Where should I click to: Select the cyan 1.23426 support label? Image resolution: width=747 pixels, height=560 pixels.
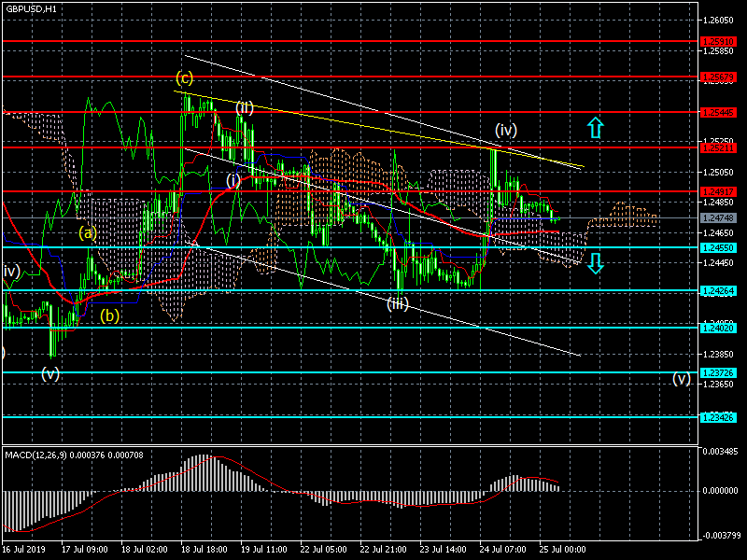pos(718,417)
